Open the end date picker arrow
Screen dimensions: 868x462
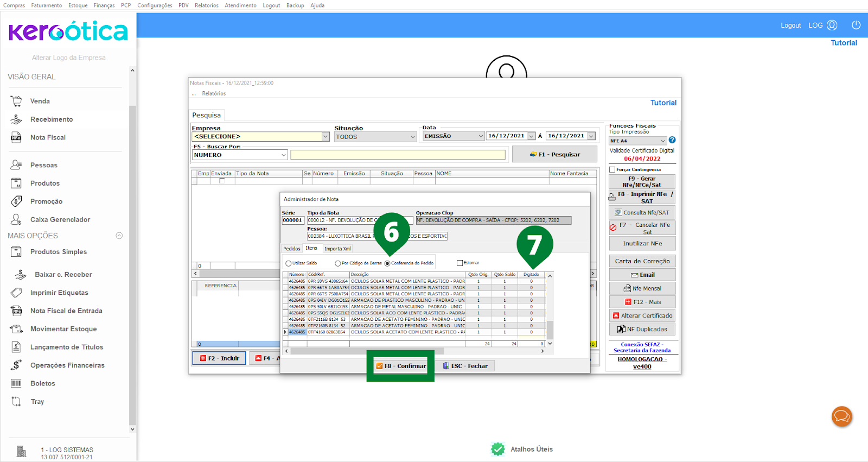coord(591,136)
